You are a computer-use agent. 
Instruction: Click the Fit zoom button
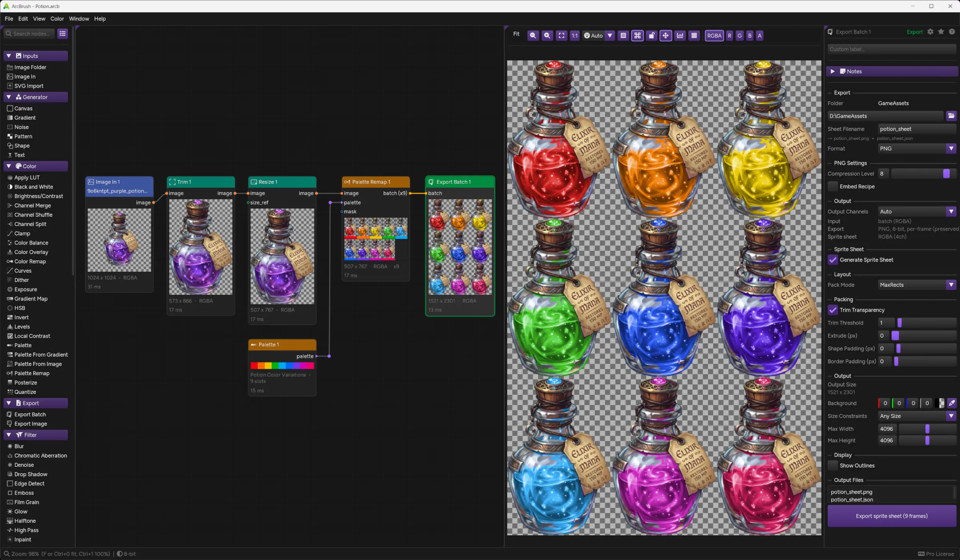pyautogui.click(x=516, y=34)
